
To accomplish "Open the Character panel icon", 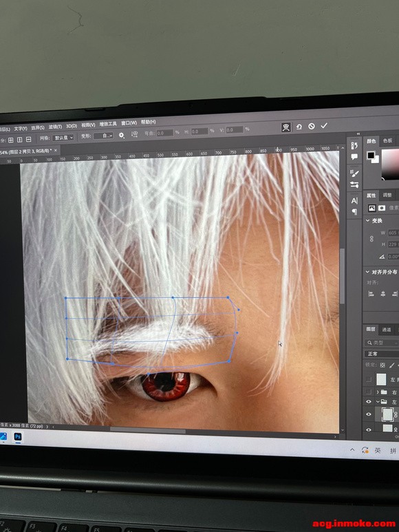I will (354, 200).
